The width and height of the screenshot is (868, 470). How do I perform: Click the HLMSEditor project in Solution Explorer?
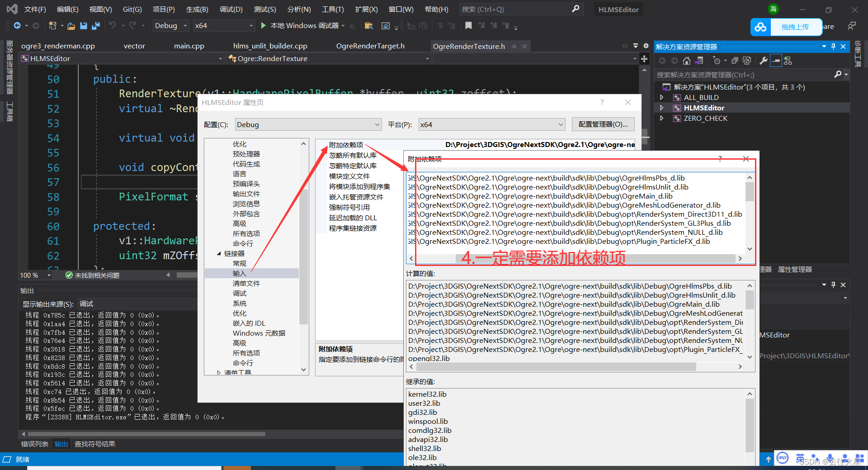pyautogui.click(x=704, y=108)
